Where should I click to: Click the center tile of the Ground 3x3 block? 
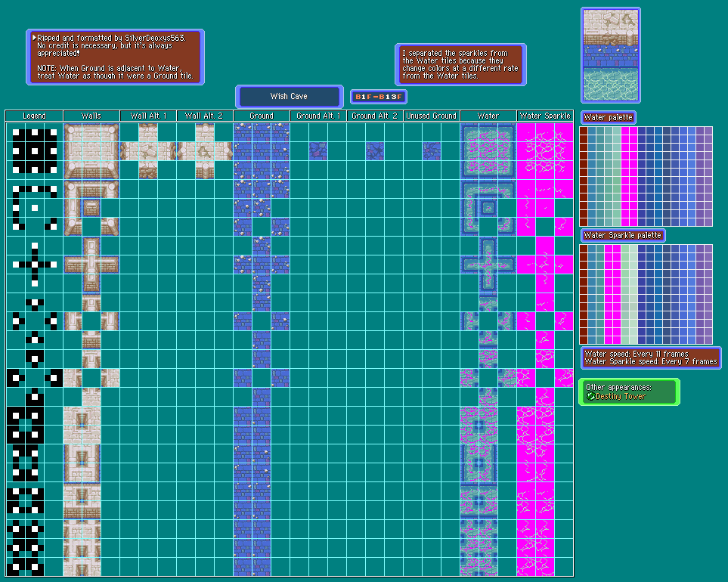[262, 151]
